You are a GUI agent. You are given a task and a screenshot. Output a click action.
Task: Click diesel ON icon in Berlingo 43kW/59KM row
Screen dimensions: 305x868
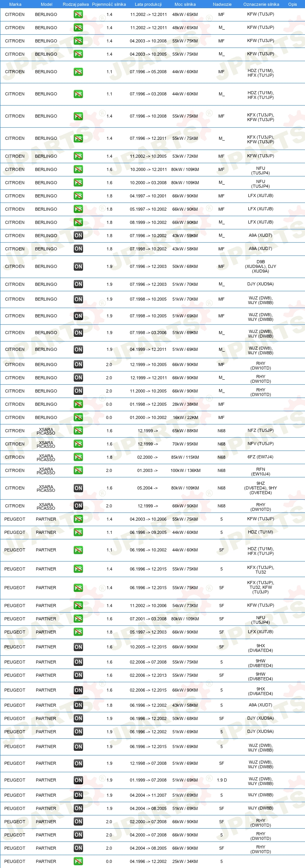pyautogui.click(x=78, y=236)
